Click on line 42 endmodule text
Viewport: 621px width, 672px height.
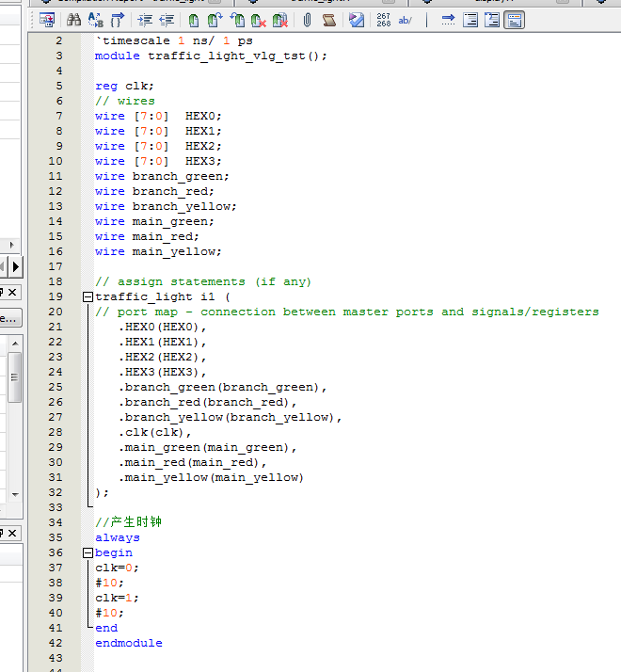pos(128,643)
